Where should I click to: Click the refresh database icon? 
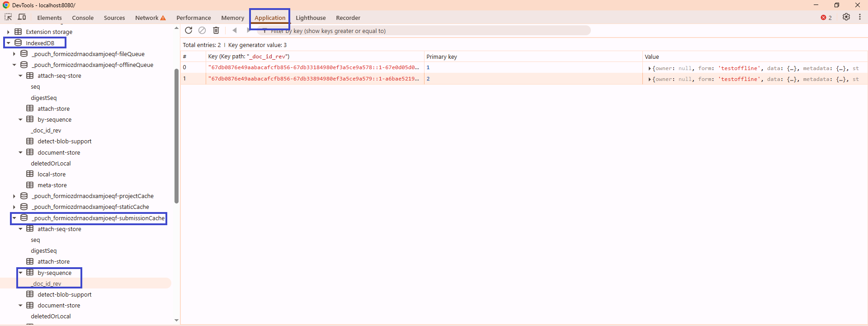coord(189,30)
